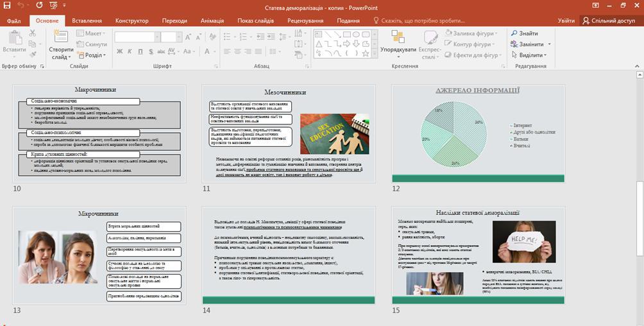644x326 pixels.
Task: Undo the last action in quick access toolbar
Action: [x=21, y=6]
